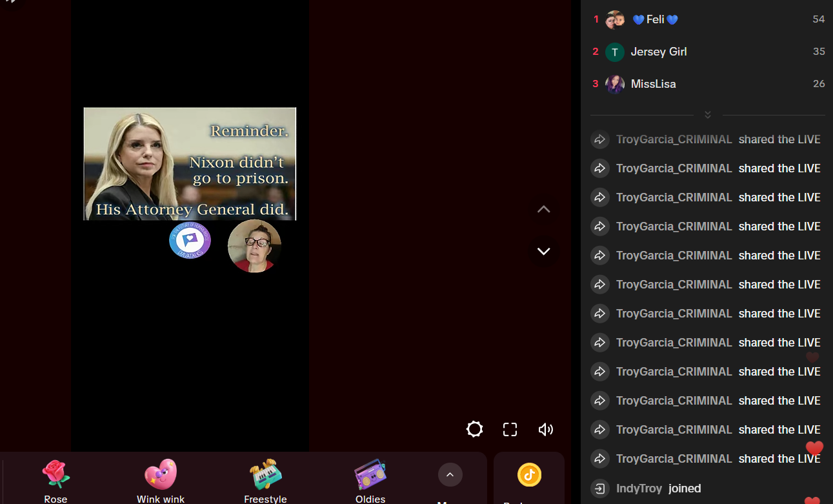This screenshot has height=504, width=833.
Task: Open the IndyTroy username in chat
Action: tap(639, 489)
